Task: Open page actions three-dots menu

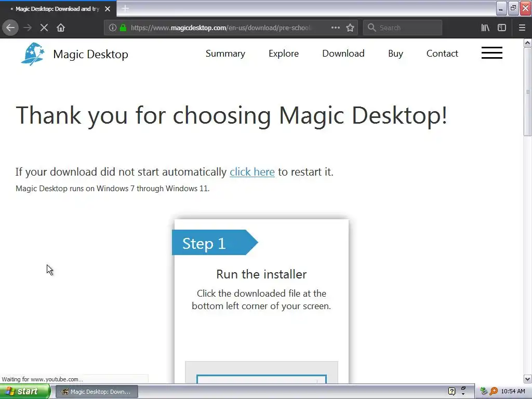Action: tap(336, 28)
